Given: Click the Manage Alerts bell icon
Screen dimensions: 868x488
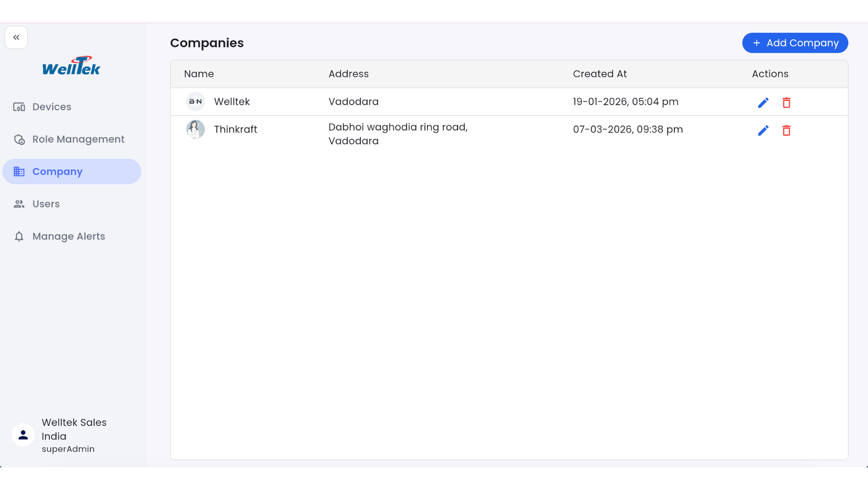Looking at the screenshot, I should (x=19, y=236).
